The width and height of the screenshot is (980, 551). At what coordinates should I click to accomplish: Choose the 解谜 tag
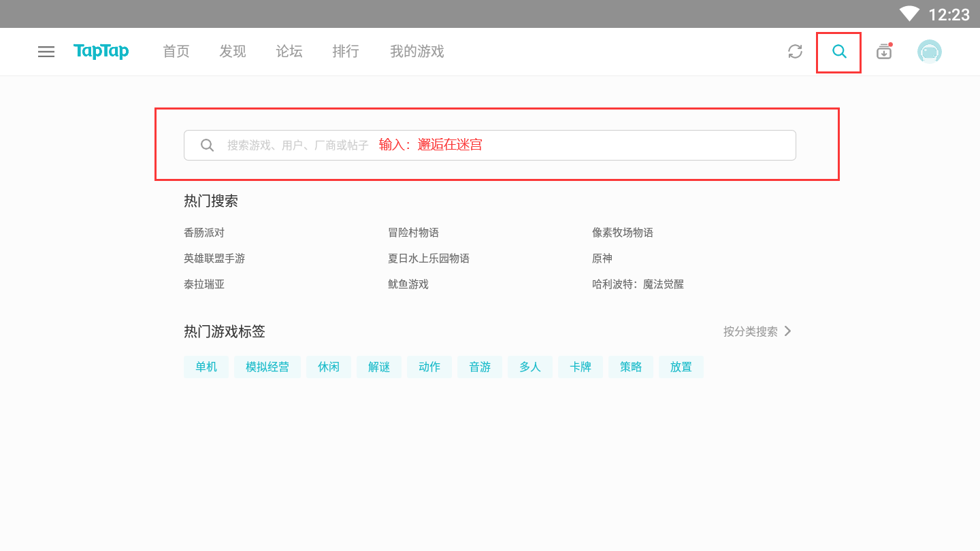379,367
